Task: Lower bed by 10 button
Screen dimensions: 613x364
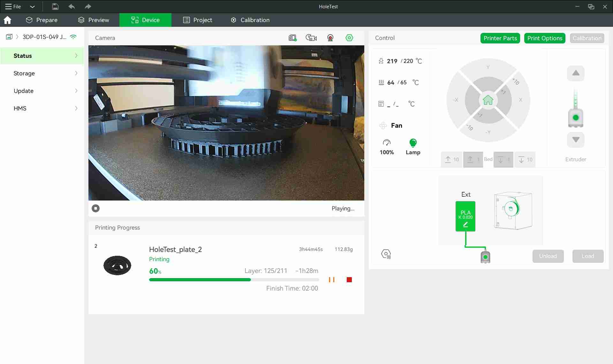Action: click(x=525, y=160)
